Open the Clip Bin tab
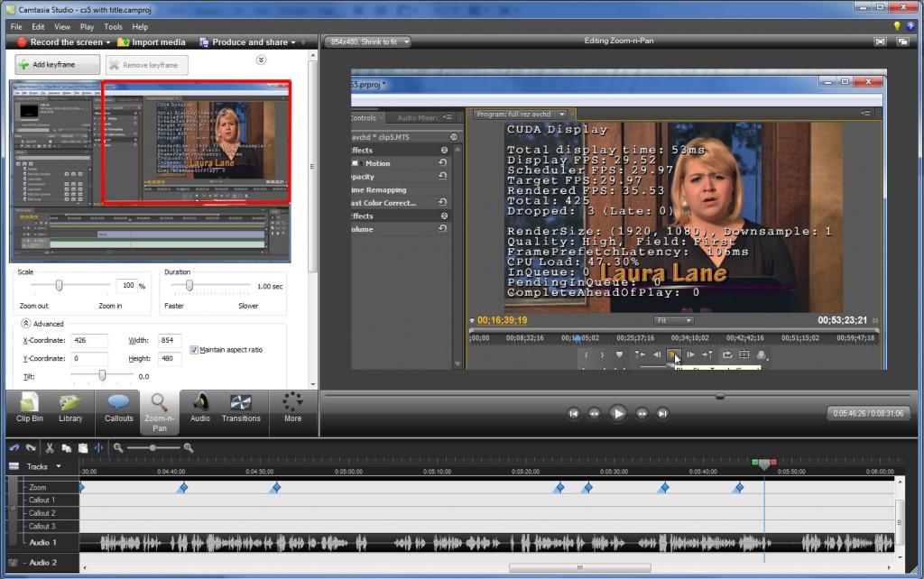 click(30, 409)
